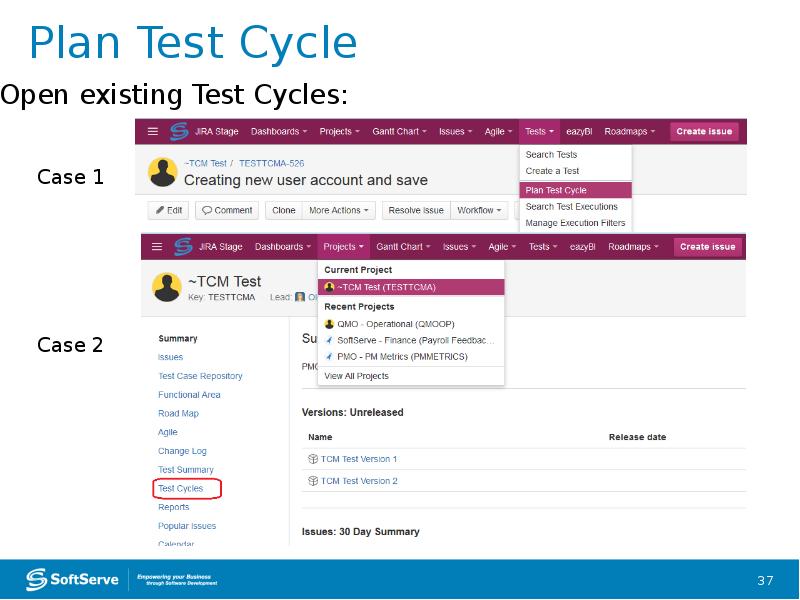
Task: Click Release date column header
Action: coord(637,437)
